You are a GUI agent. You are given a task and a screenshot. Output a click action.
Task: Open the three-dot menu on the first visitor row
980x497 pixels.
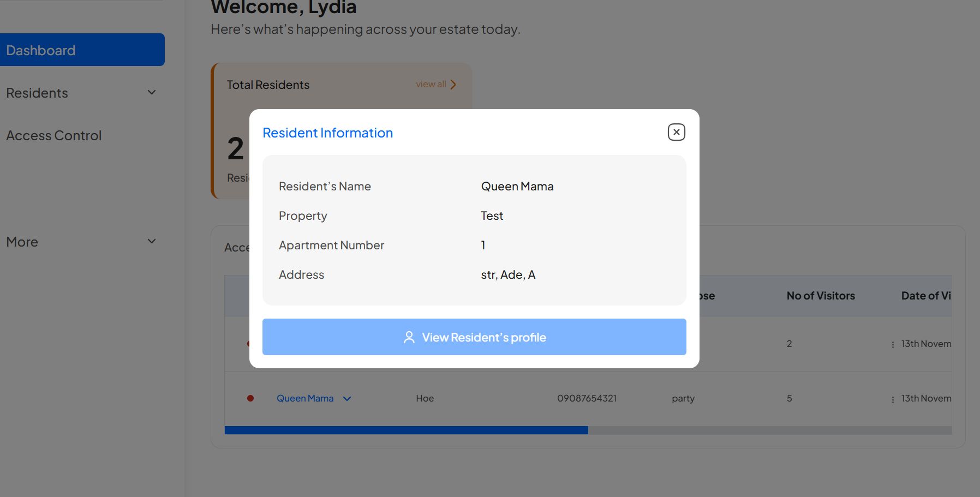pyautogui.click(x=892, y=344)
